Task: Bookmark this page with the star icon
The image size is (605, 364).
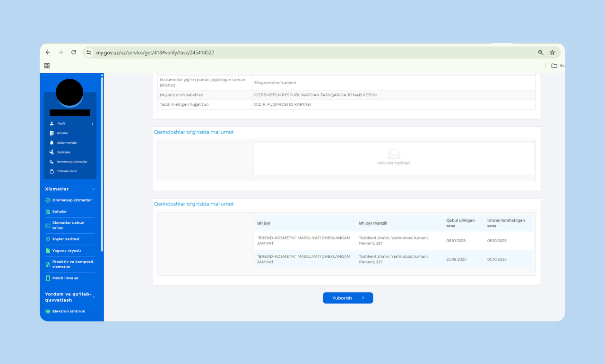Action: tap(552, 52)
